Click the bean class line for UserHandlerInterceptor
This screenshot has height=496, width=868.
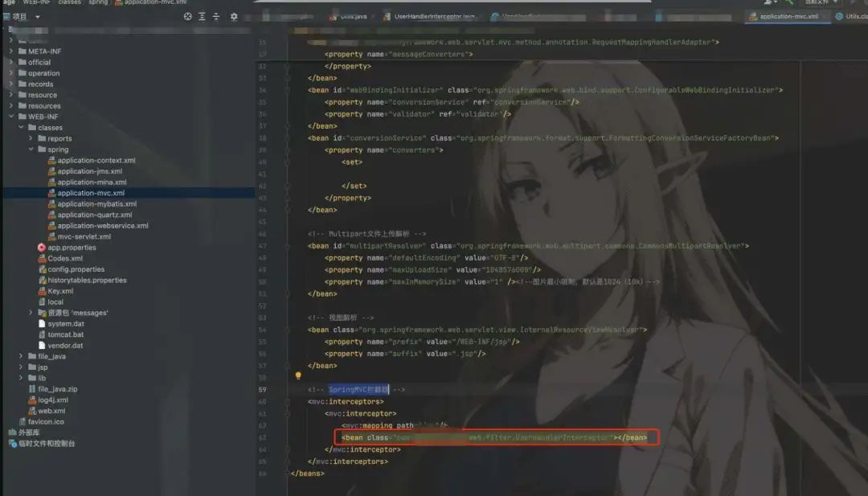493,438
